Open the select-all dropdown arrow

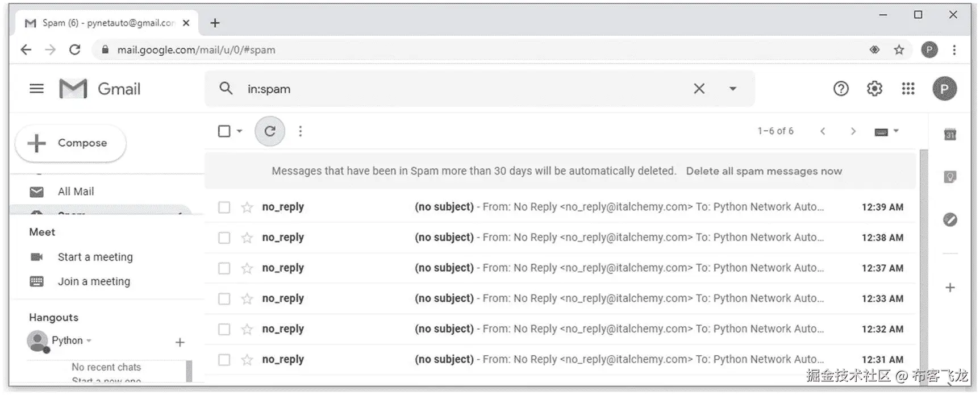pos(240,131)
